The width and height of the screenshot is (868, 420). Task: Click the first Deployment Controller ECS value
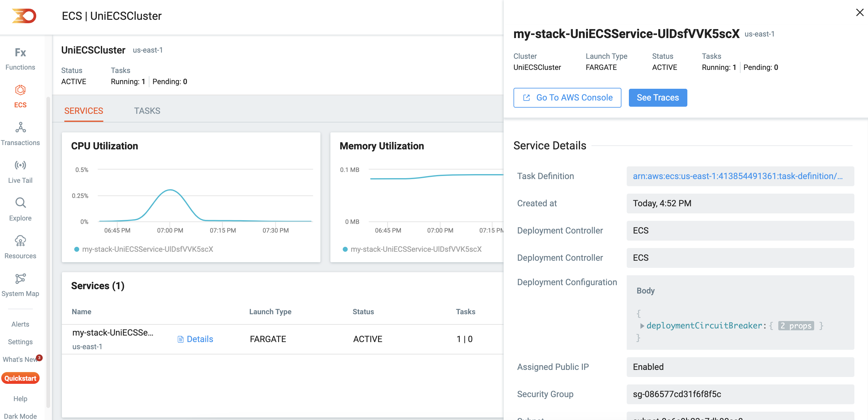pyautogui.click(x=740, y=231)
